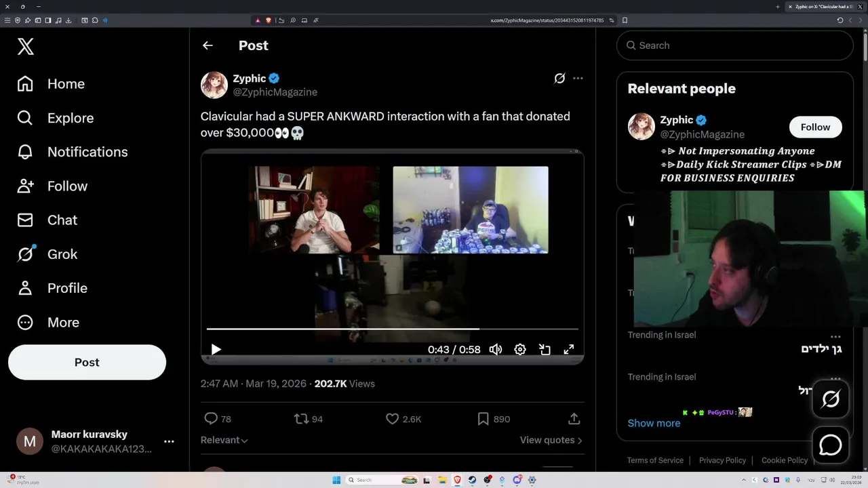Click the Windows taskbar search box
This screenshot has height=488, width=868.
[383, 480]
